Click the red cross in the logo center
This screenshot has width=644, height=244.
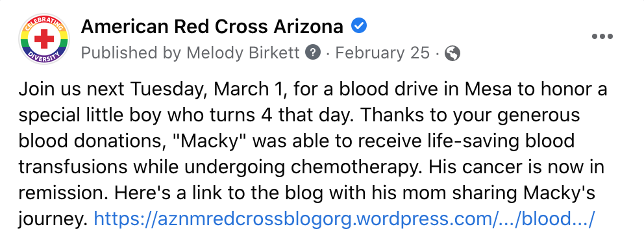(x=44, y=39)
